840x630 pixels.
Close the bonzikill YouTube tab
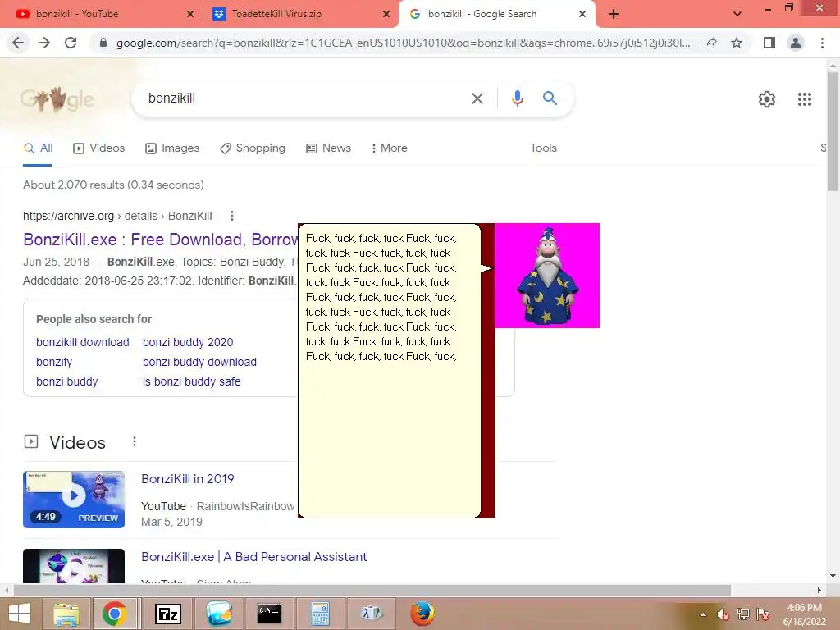click(189, 14)
